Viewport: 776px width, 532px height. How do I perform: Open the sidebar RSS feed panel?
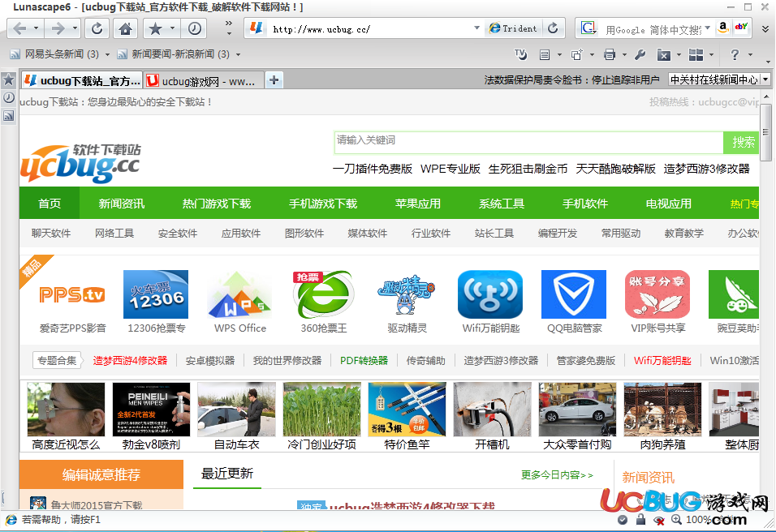point(8,116)
